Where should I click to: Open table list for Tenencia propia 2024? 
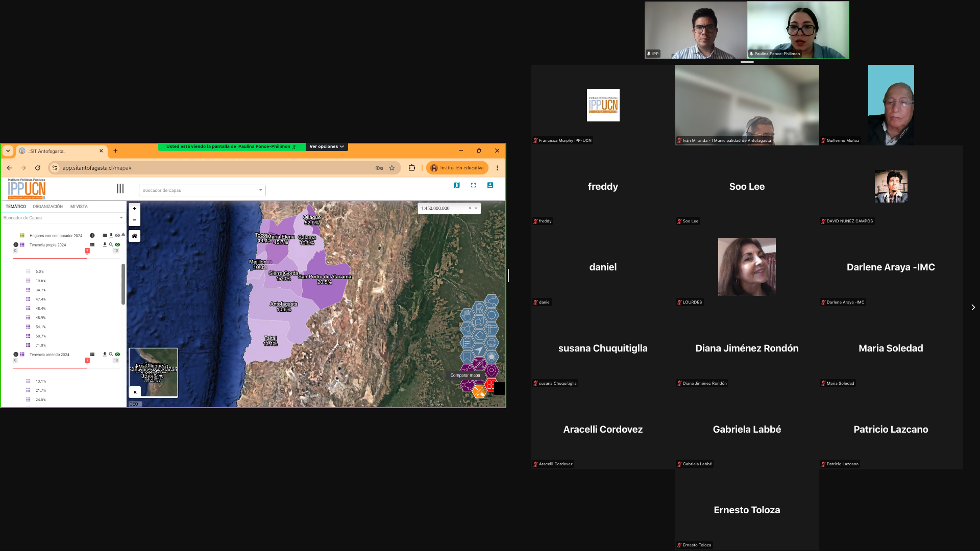92,245
